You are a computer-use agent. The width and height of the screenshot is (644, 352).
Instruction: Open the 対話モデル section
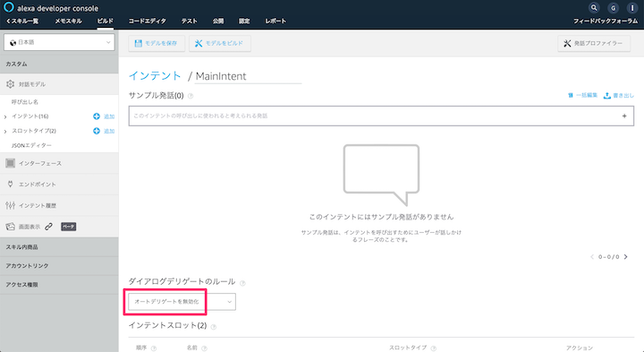point(59,84)
